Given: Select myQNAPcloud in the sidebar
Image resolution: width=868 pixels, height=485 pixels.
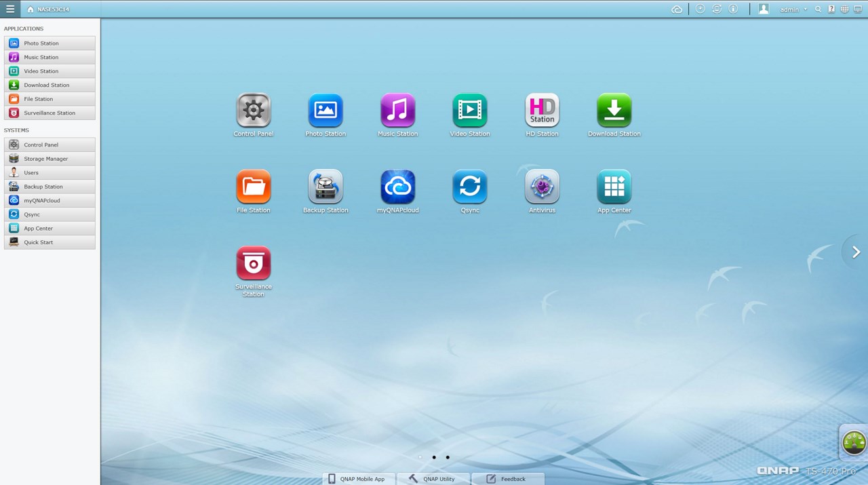Looking at the screenshot, I should tap(50, 200).
